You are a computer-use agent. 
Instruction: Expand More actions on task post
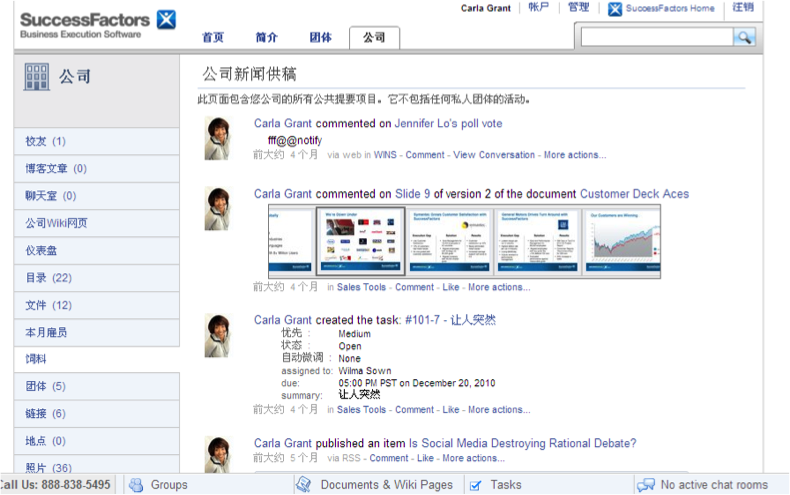tap(498, 409)
